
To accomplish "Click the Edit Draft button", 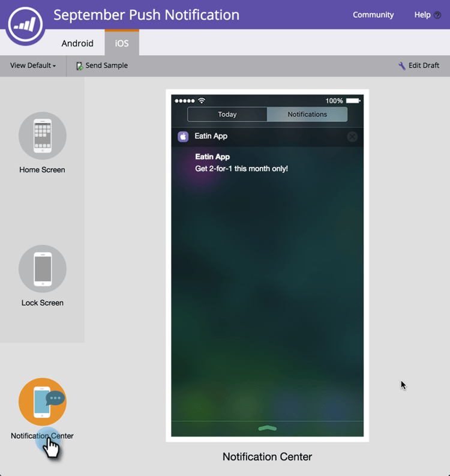I will pos(419,65).
